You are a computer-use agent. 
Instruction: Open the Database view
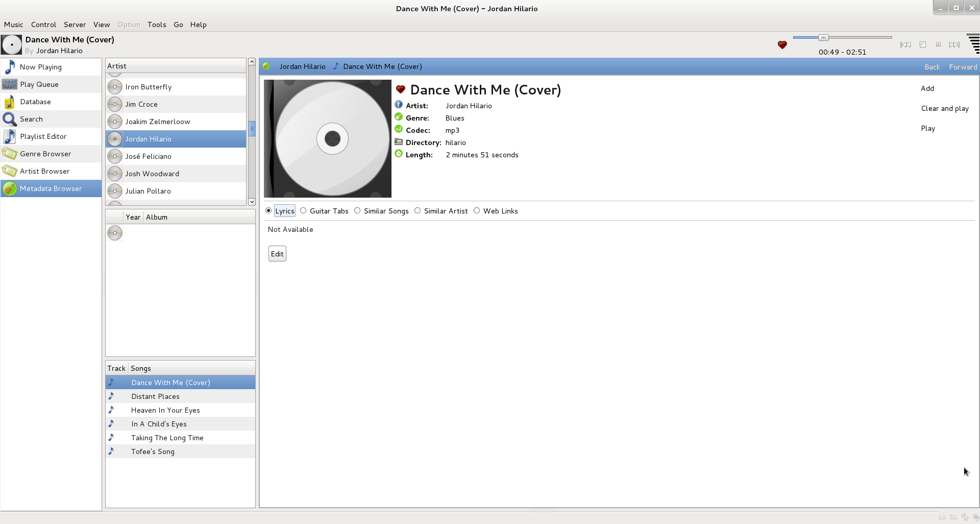tap(36, 102)
